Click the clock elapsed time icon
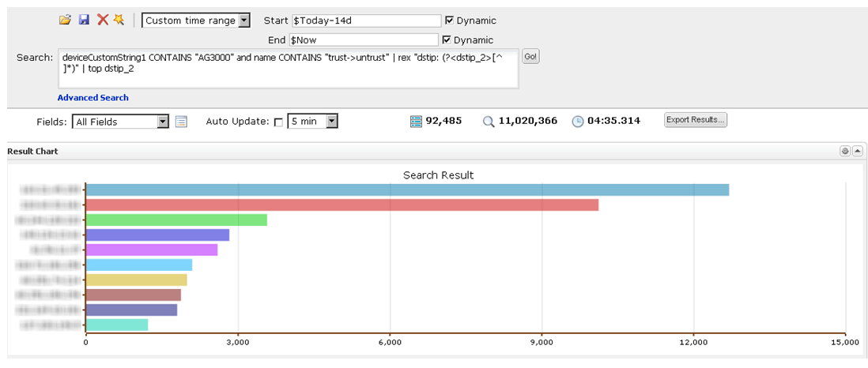 click(x=577, y=121)
